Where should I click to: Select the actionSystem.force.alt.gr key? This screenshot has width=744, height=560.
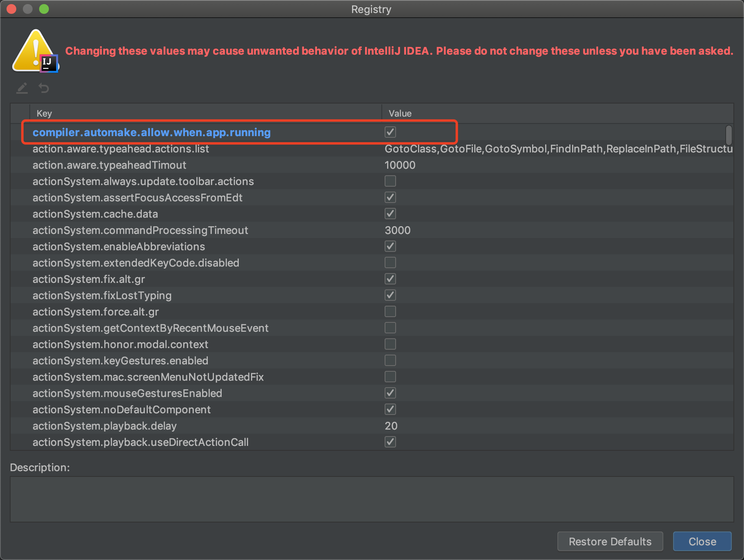coord(96,312)
